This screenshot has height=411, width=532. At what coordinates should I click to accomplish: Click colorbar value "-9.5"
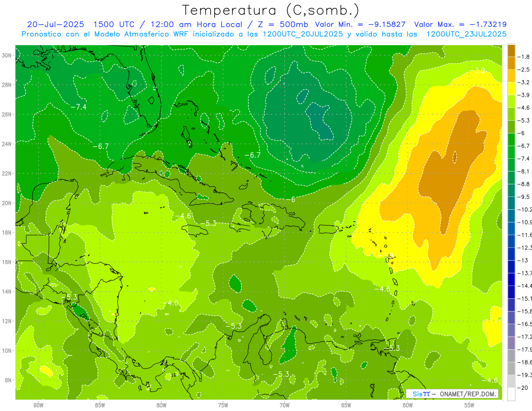(x=523, y=196)
